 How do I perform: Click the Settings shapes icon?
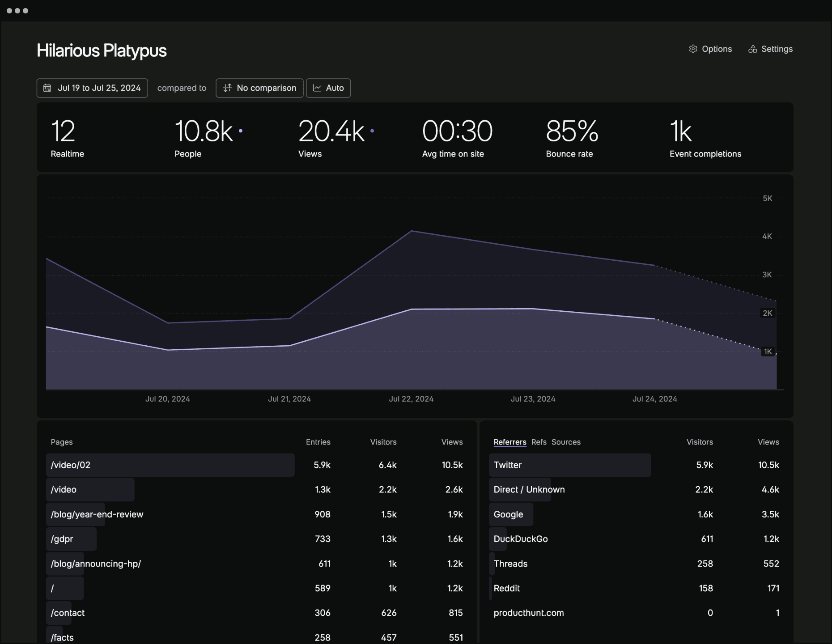pyautogui.click(x=753, y=49)
